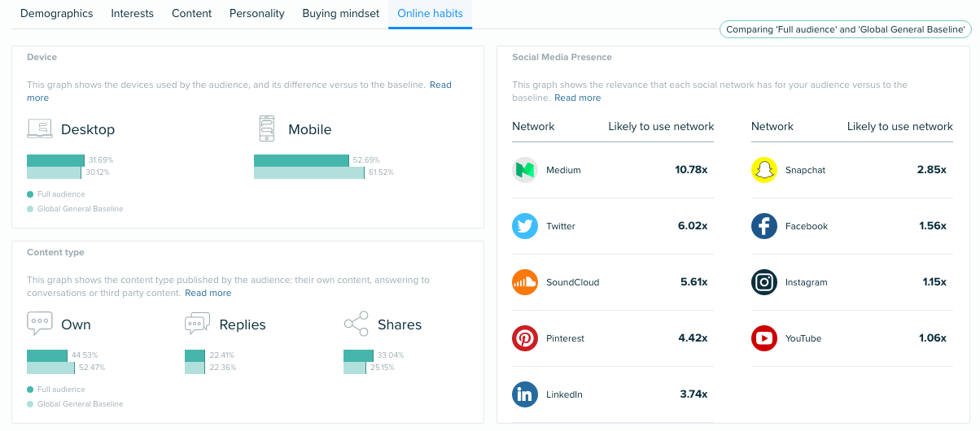Screen dimensions: 980x431
Task: Click the Content type panel heading
Action: coord(55,253)
